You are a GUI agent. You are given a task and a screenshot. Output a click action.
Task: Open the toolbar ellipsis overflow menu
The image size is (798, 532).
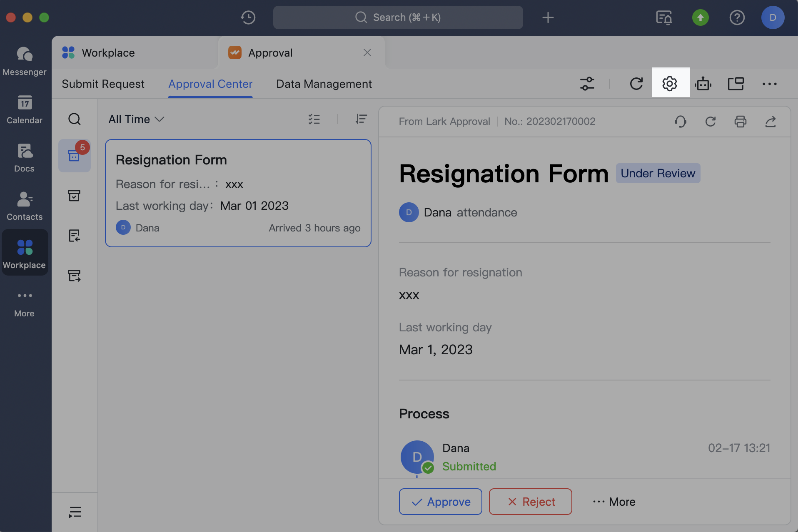click(x=769, y=84)
